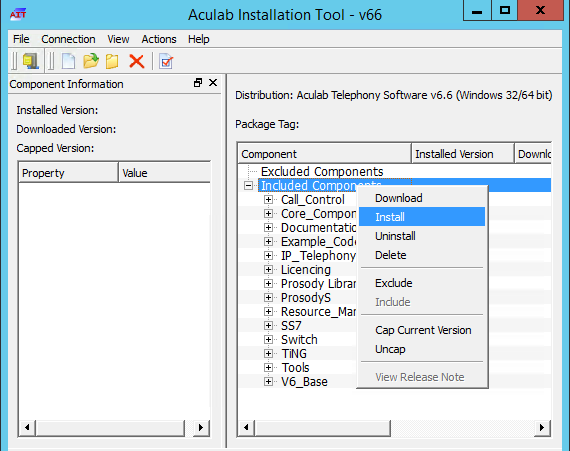Expand the Core_Components node
The height and width of the screenshot is (451, 570).
[268, 213]
